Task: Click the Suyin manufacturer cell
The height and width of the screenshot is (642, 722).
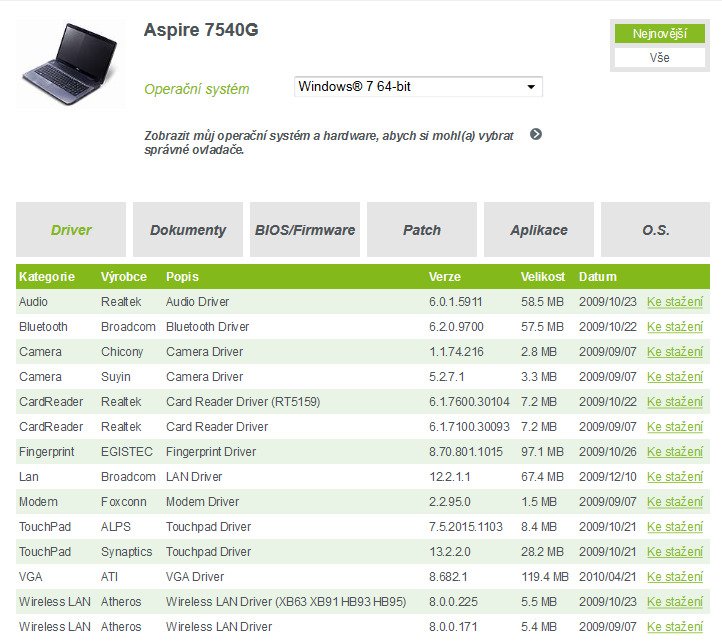Action: pos(116,377)
